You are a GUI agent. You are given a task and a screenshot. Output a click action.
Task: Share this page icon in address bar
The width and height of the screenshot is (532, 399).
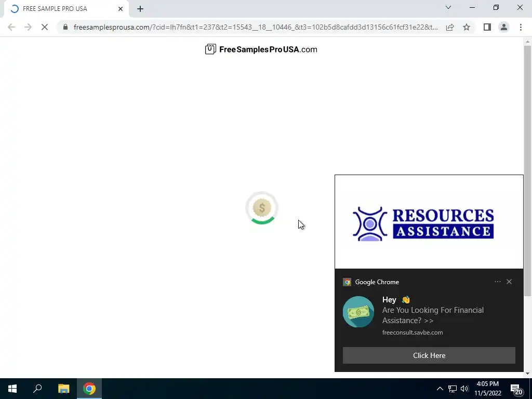(450, 27)
